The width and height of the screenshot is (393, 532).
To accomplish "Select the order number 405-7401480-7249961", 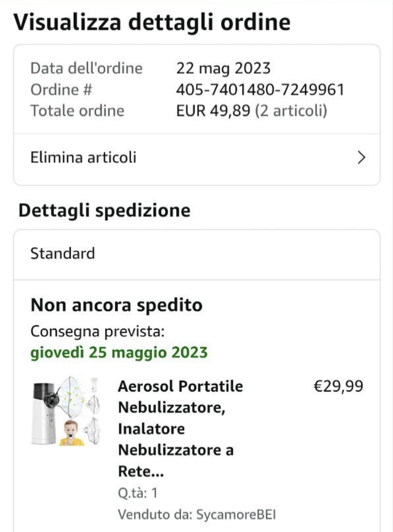I will click(260, 90).
